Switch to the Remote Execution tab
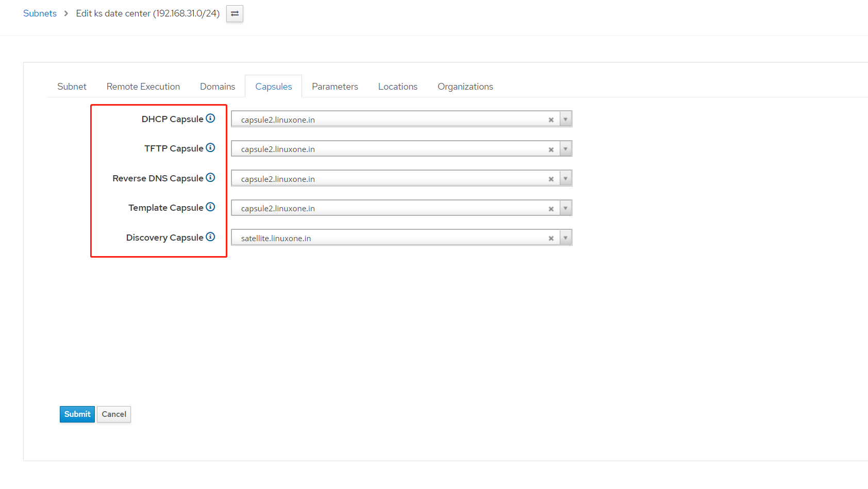The width and height of the screenshot is (868, 489). pyautogui.click(x=143, y=87)
